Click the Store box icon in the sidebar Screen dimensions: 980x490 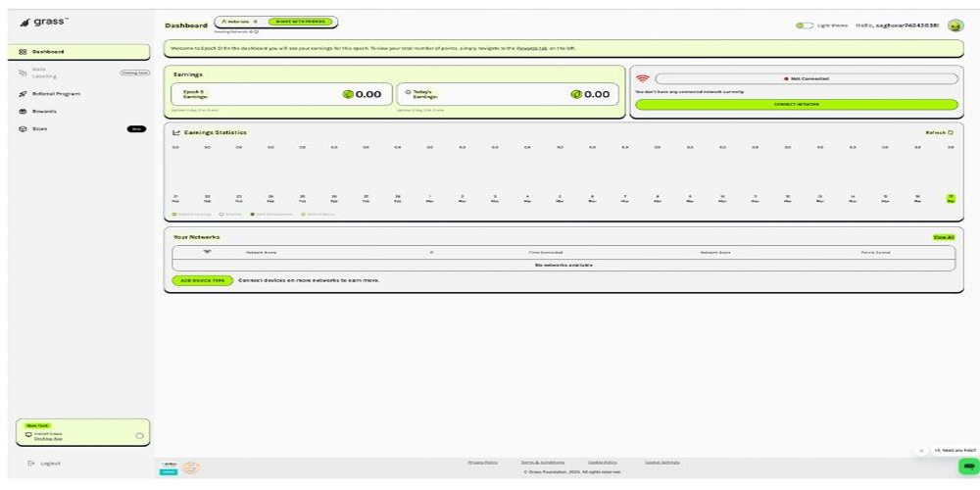click(23, 128)
